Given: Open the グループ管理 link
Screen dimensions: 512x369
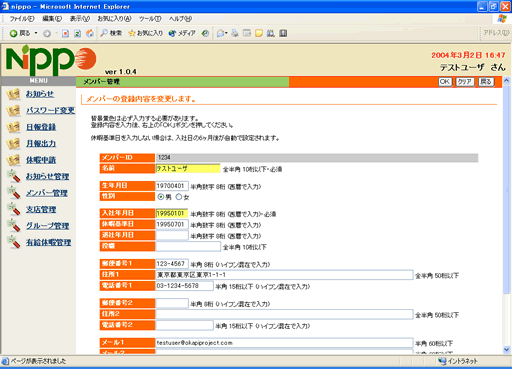Looking at the screenshot, I should click(48, 226).
